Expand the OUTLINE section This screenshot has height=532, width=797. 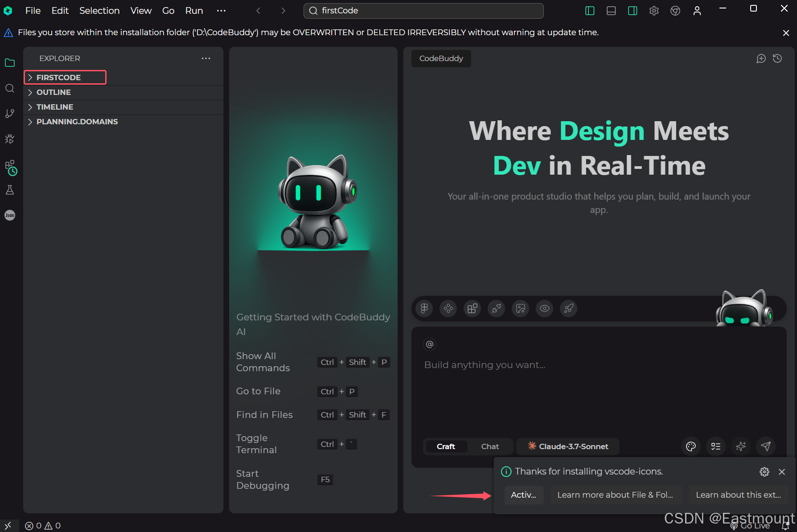tap(123, 92)
